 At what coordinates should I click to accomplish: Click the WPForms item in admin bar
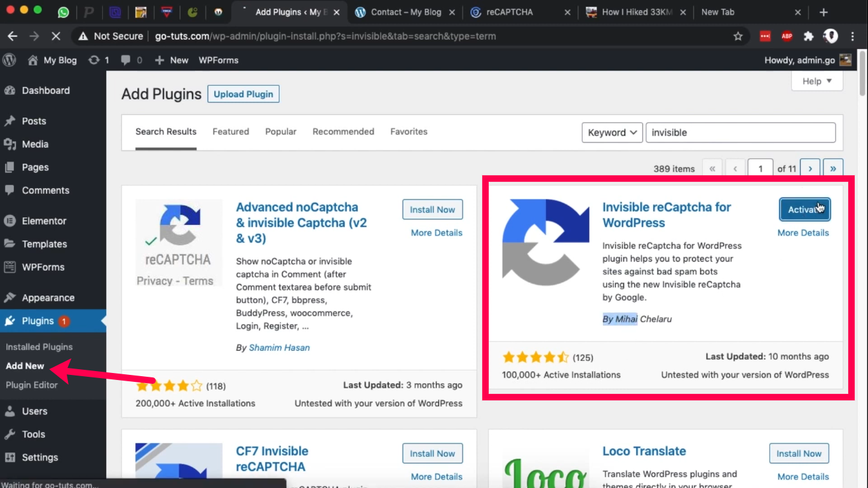click(x=219, y=60)
